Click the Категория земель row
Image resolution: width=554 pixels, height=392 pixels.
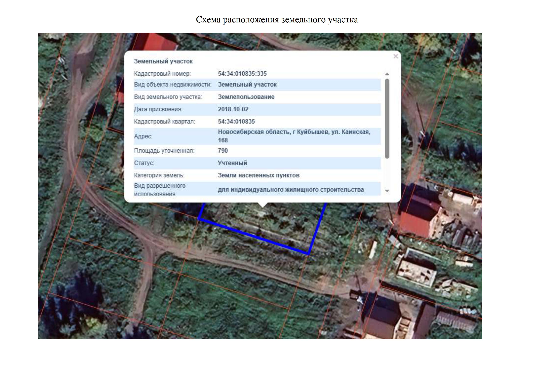point(257,175)
